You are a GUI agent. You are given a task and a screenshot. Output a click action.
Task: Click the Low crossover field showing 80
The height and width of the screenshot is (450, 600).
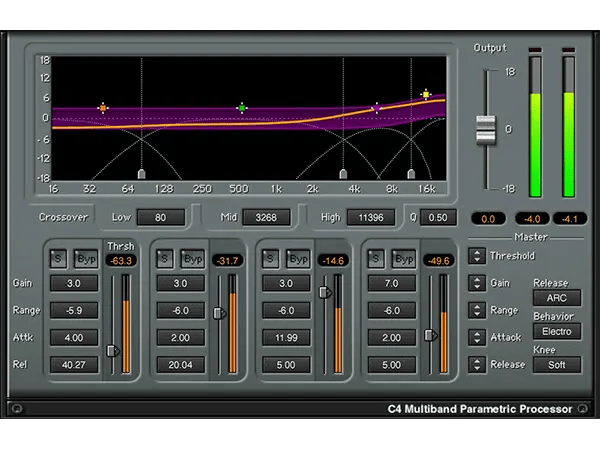(x=161, y=217)
